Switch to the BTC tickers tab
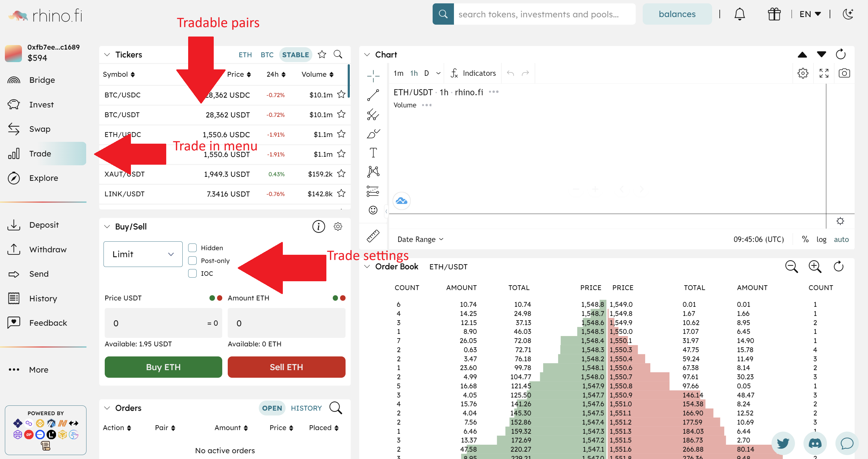 267,55
